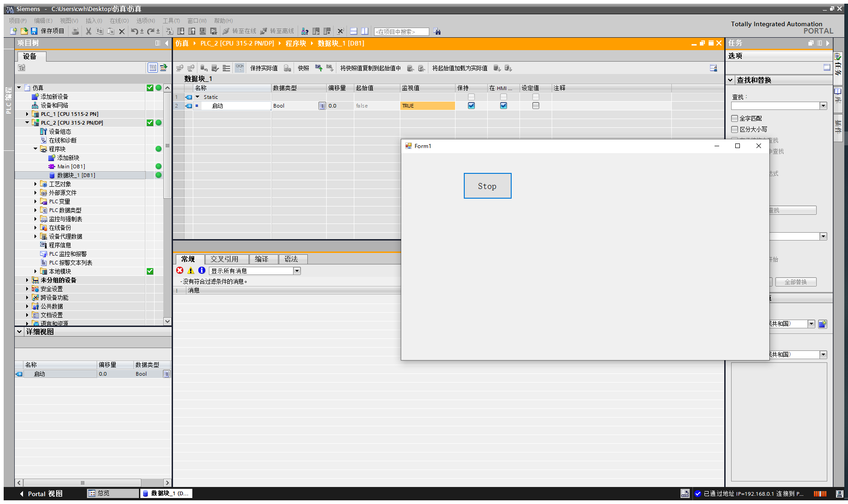The height and width of the screenshot is (504, 848).
Task: Enable the 全字匹配 checkbox
Action: pyautogui.click(x=734, y=119)
